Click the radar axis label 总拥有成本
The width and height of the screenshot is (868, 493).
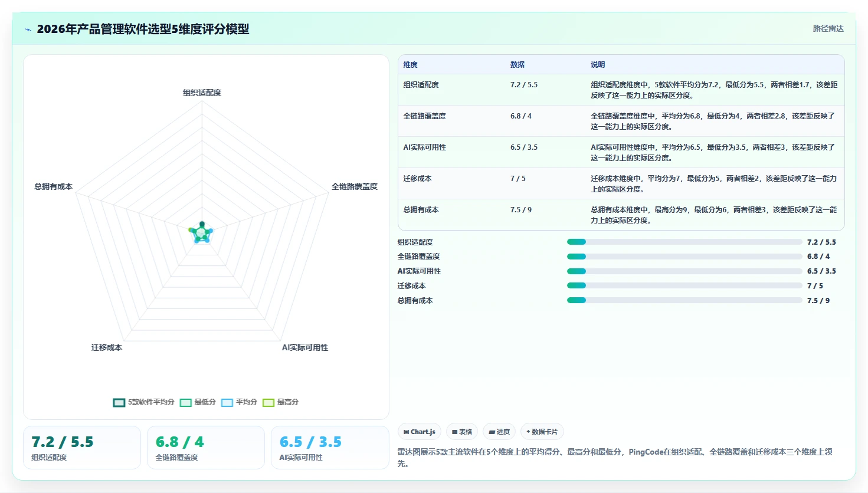click(53, 186)
